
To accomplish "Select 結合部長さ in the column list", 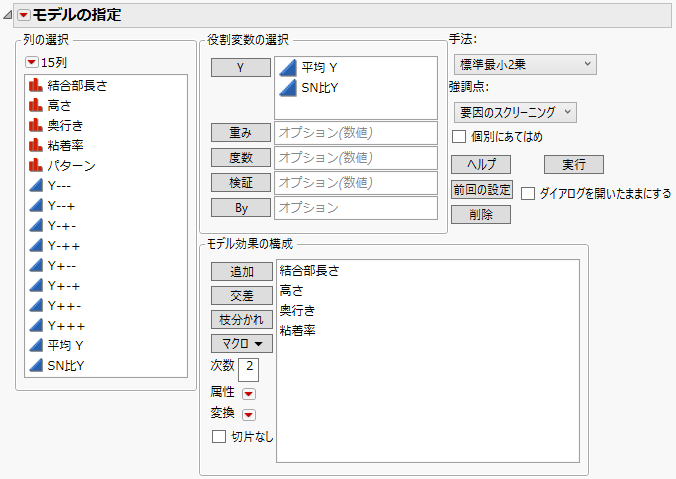I will pyautogui.click(x=77, y=85).
